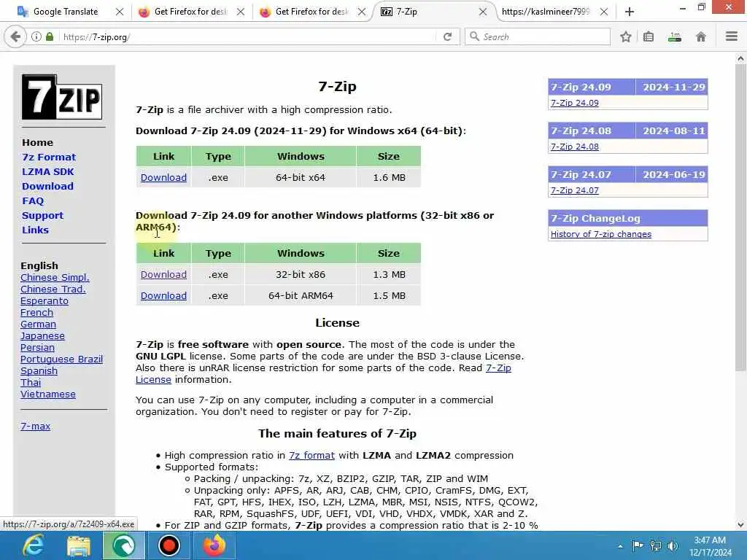Viewport: 747px width, 560px height.
Task: Download the 64-bit ARM64 .exe
Action: 163,296
